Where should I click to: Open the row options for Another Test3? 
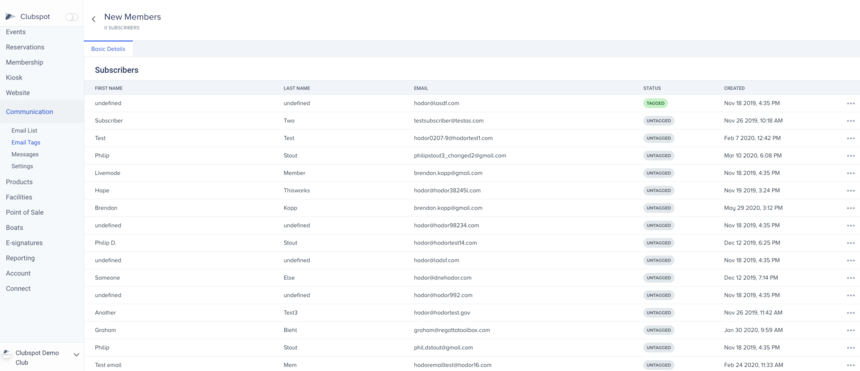[x=850, y=313]
